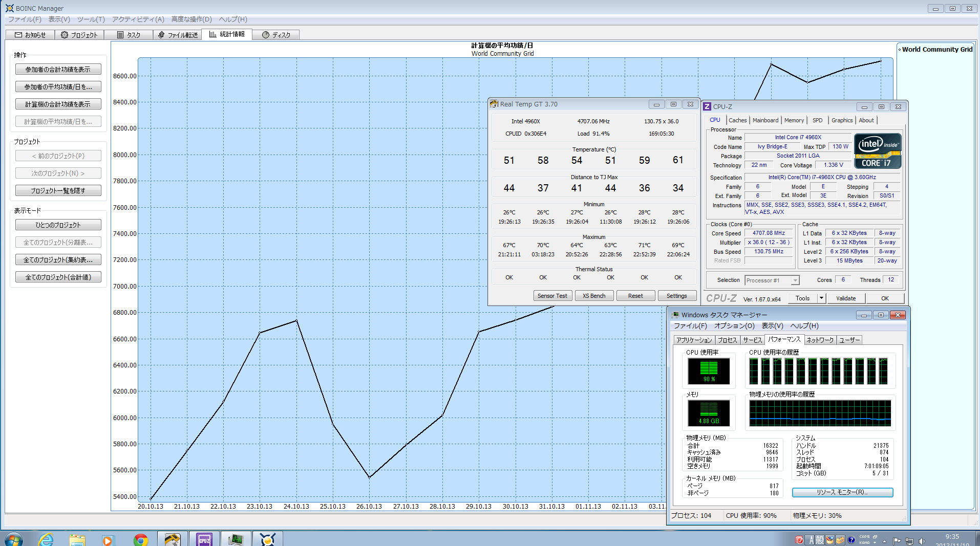The image size is (980, 546).
Task: Open Google Chrome from the taskbar
Action: point(140,539)
